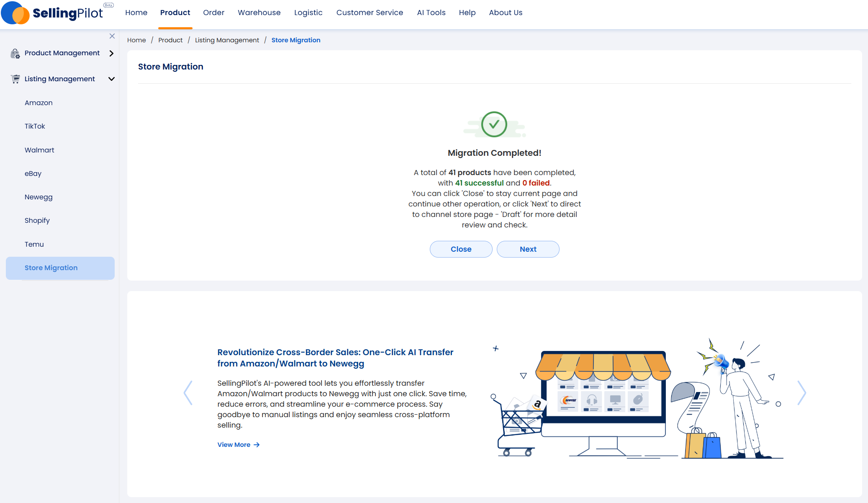Select Amazon in the sidebar
Image resolution: width=868 pixels, height=503 pixels.
[39, 103]
